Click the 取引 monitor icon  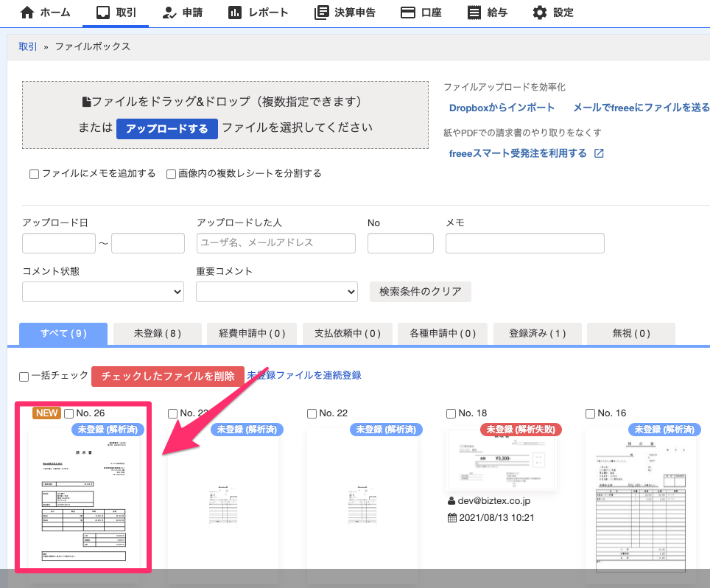(x=103, y=13)
